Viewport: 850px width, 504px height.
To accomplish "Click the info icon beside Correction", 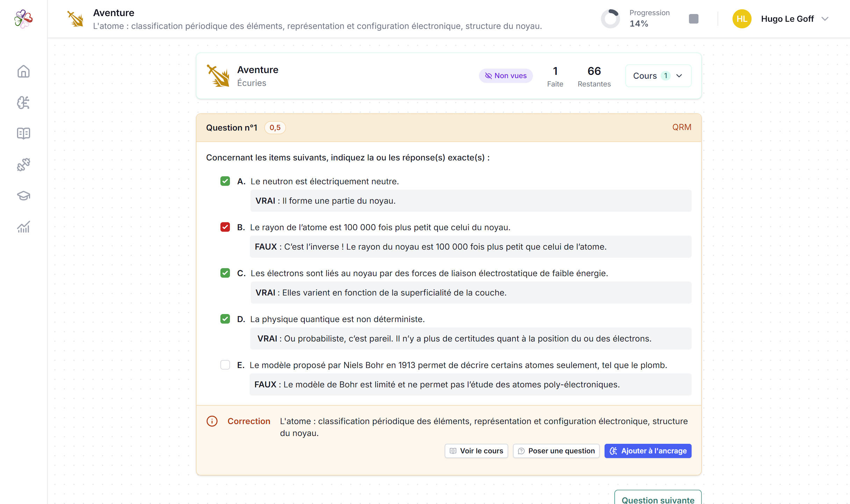I will point(212,421).
